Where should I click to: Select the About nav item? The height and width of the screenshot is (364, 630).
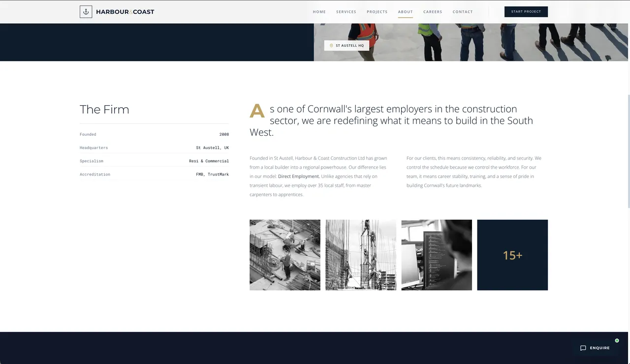pos(405,12)
